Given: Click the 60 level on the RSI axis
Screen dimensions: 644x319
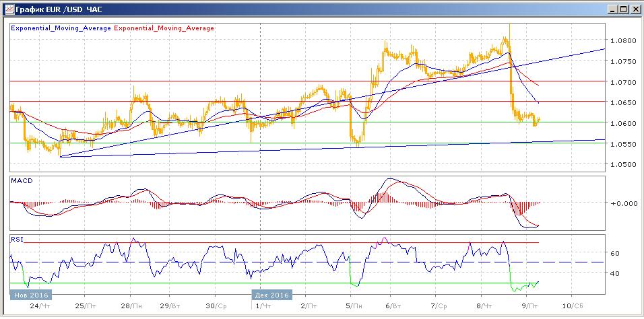Looking at the screenshot, I should tap(614, 253).
